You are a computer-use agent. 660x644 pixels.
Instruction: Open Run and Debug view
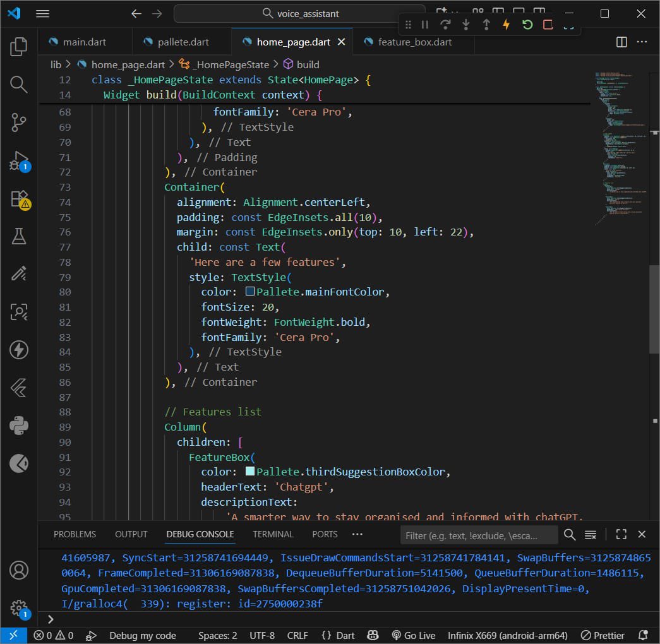18,160
